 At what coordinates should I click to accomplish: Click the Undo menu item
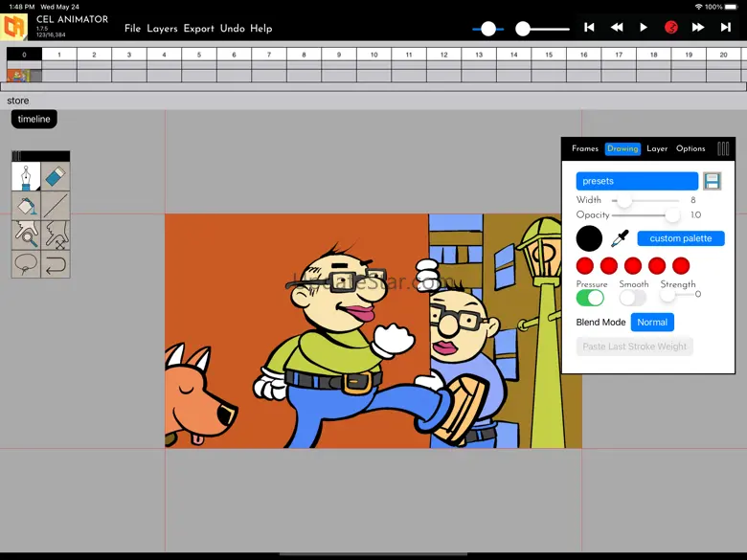pyautogui.click(x=233, y=29)
